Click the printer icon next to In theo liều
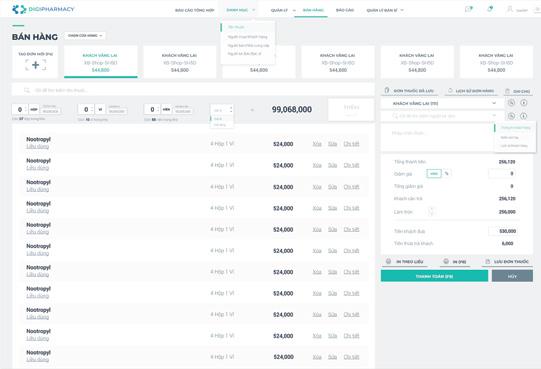This screenshot has width=541, height=369. coord(388,261)
